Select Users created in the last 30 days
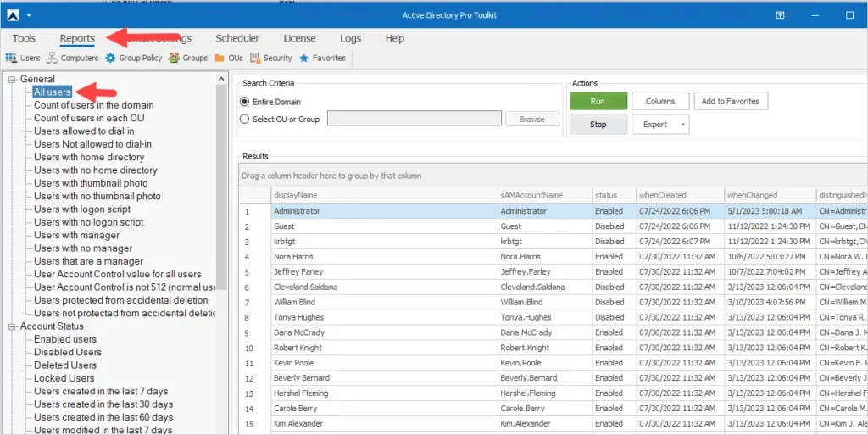The width and height of the screenshot is (868, 435). tap(103, 404)
